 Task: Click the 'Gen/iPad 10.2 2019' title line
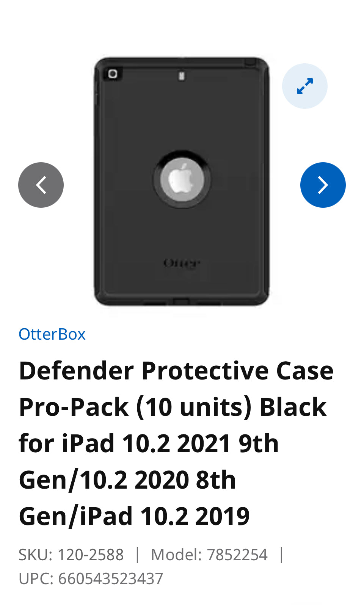pyautogui.click(x=134, y=516)
